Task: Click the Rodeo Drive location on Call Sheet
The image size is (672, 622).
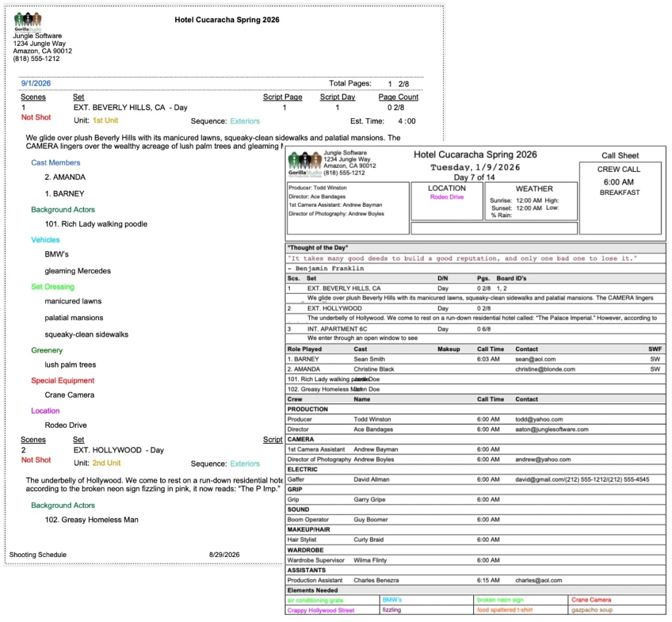Action: (446, 197)
